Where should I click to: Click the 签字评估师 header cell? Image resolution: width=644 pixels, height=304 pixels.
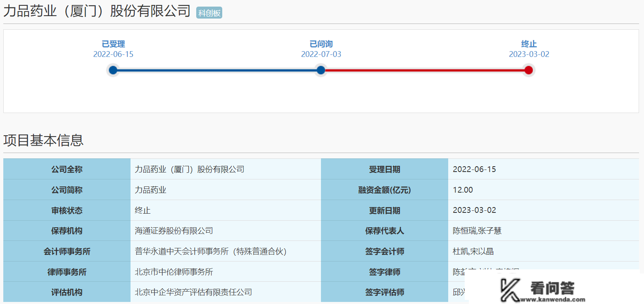(385, 292)
